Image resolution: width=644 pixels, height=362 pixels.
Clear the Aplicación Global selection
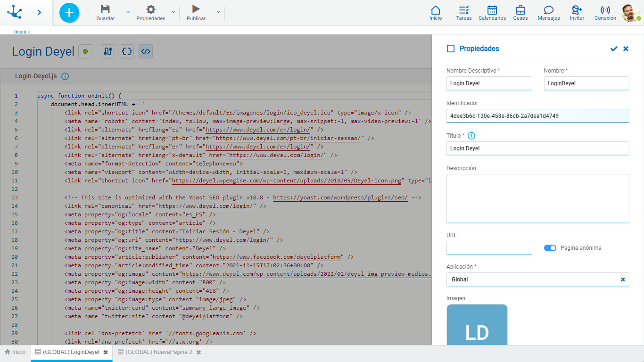[x=623, y=280]
